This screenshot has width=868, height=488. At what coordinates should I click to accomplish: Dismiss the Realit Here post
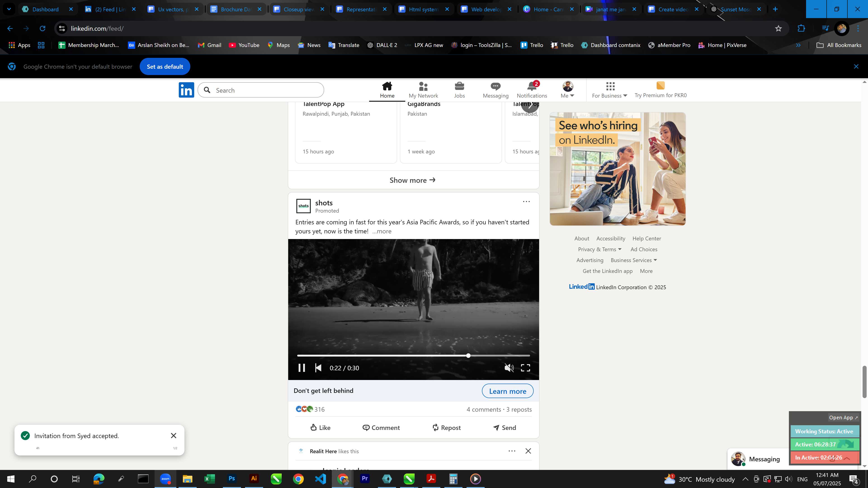[528, 451]
